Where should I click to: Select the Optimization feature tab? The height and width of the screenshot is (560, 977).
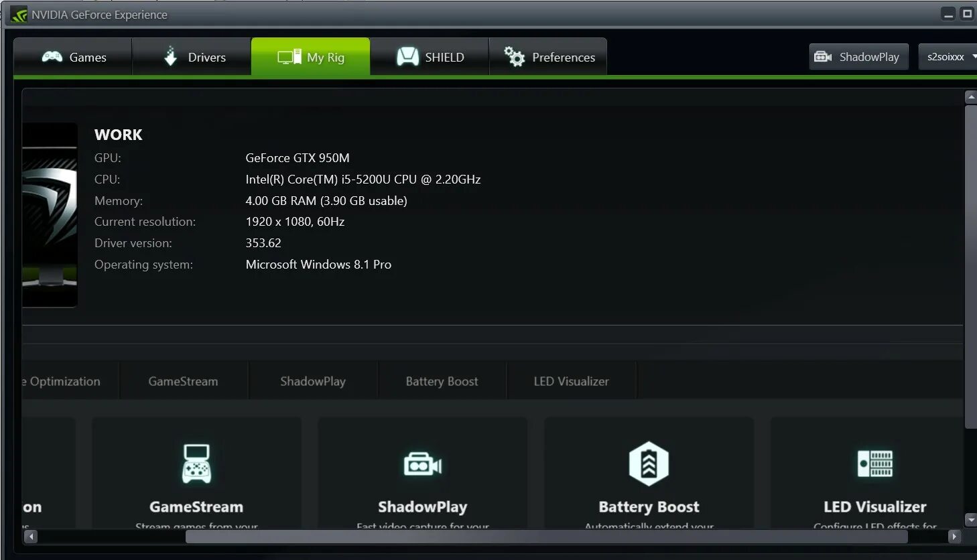pos(70,381)
